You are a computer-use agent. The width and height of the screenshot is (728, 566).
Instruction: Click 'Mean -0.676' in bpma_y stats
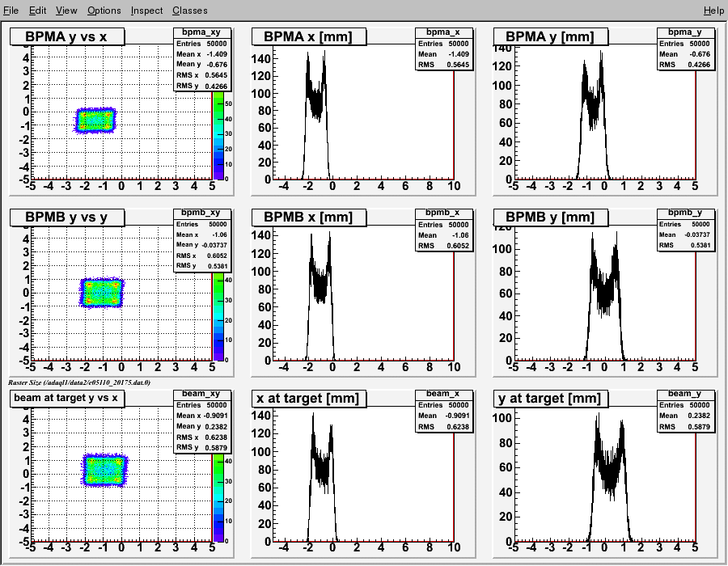tap(686, 54)
